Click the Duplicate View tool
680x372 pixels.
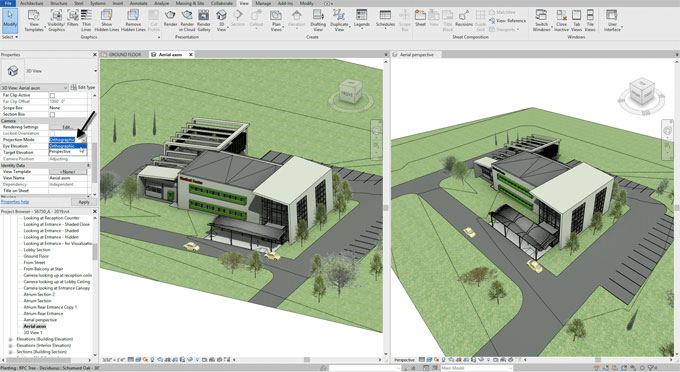pyautogui.click(x=339, y=20)
